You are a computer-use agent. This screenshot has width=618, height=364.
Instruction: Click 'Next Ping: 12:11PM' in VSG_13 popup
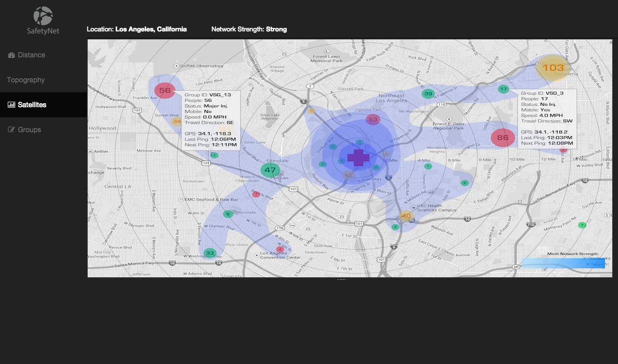[211, 145]
